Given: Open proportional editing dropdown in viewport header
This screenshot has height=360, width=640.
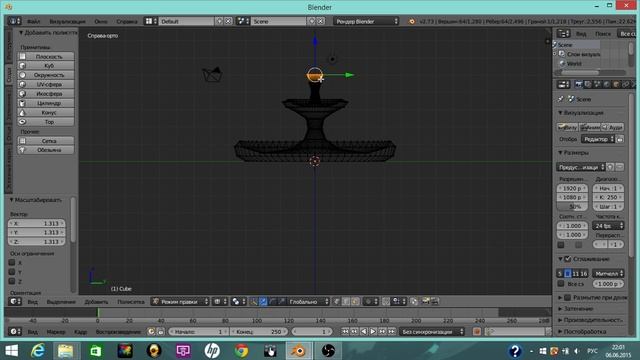Looking at the screenshot, I should tap(371, 302).
